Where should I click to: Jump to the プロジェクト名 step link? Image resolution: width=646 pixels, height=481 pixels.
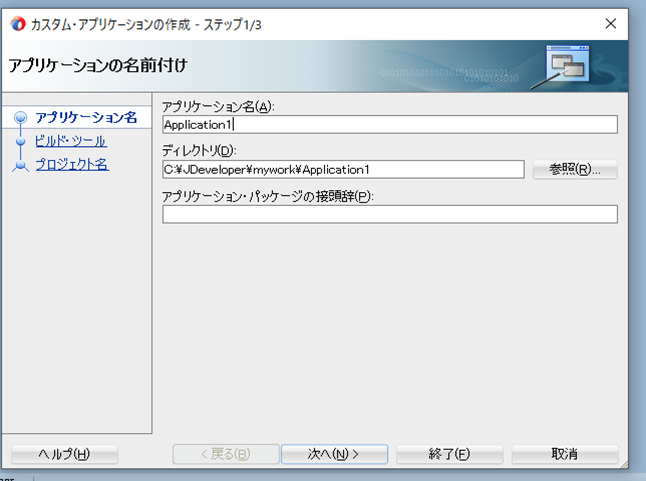(x=71, y=164)
